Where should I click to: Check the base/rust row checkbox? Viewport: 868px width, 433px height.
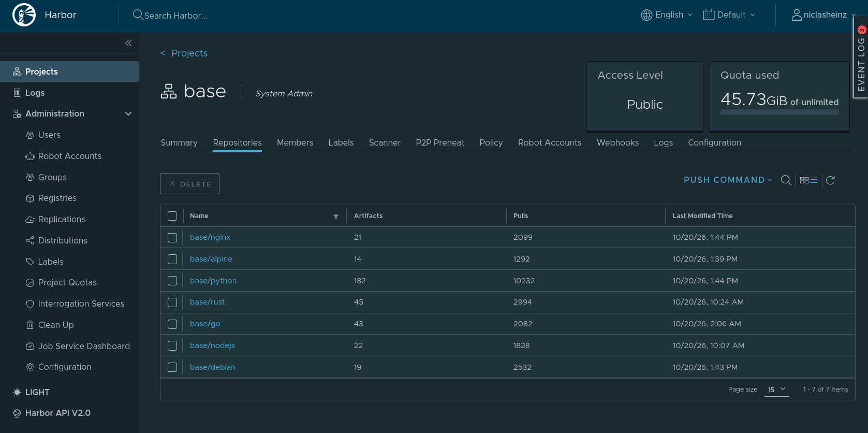click(x=172, y=302)
